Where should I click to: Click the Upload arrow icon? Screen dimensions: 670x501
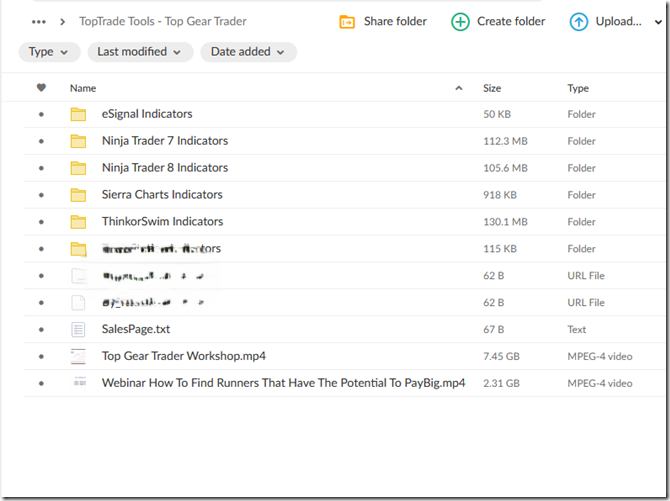pos(579,21)
